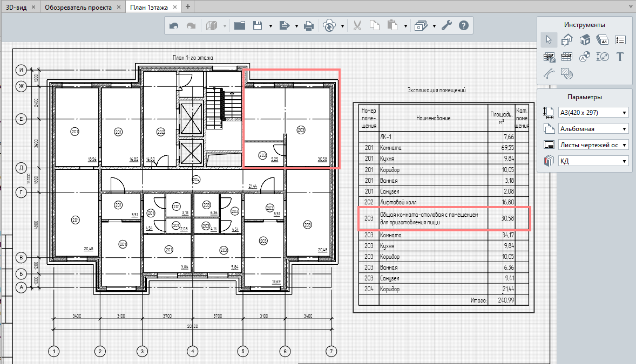Image resolution: width=636 pixels, height=364 pixels.
Task: Select the curve line drawing tool
Action: click(549, 73)
